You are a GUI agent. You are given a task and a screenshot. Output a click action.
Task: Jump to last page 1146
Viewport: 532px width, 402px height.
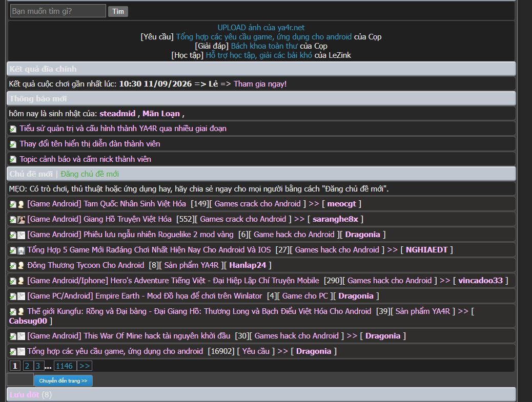click(64, 366)
